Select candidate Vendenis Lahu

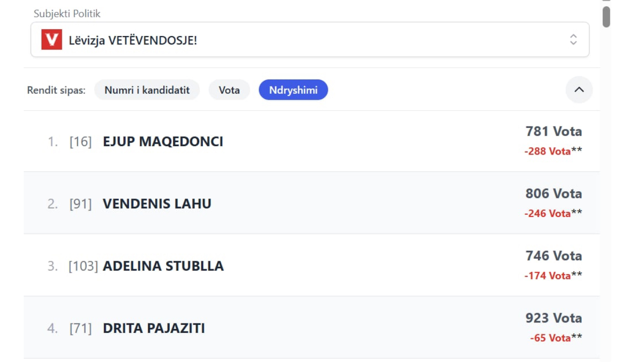[x=157, y=204]
